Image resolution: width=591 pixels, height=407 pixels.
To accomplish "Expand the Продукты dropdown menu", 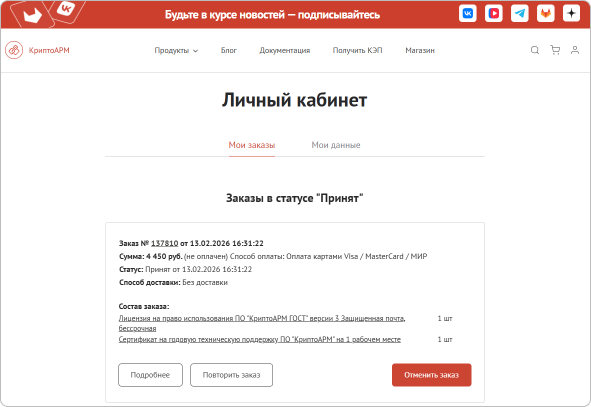I will pyautogui.click(x=176, y=50).
